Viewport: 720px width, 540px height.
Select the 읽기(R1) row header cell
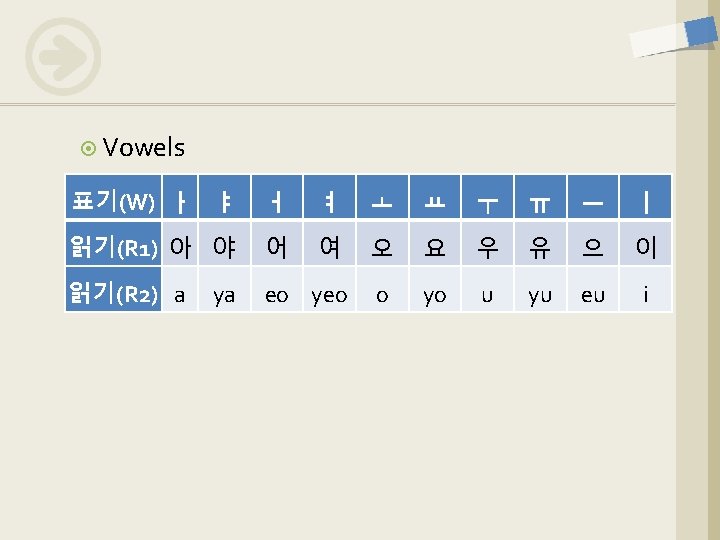pos(112,246)
